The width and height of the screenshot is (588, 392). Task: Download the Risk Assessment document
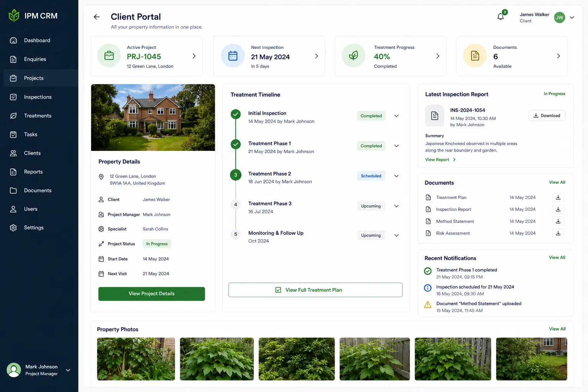click(x=558, y=233)
